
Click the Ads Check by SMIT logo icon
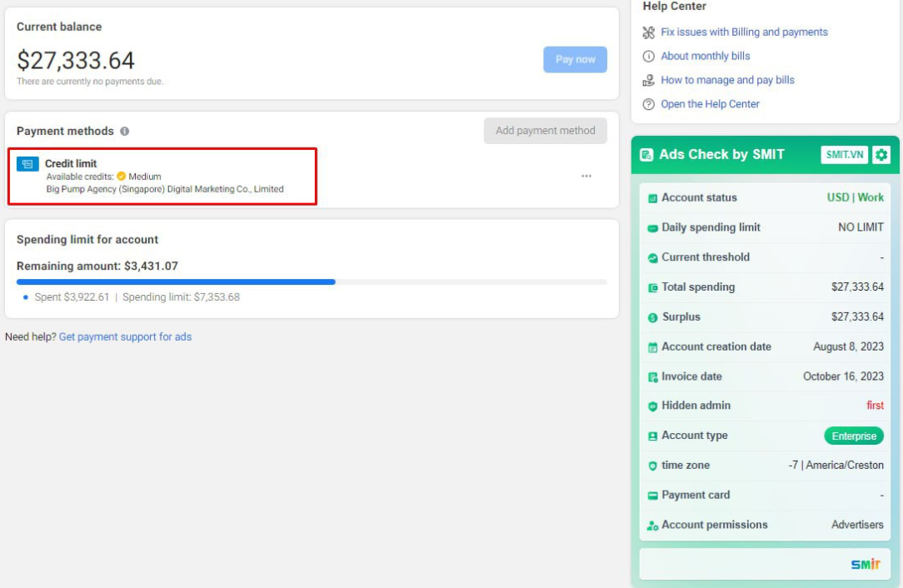646,155
